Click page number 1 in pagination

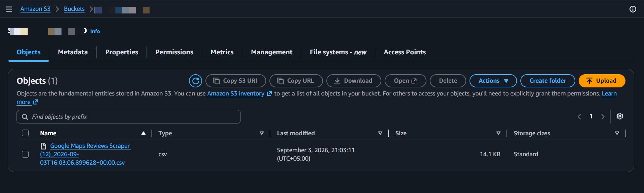[591, 116]
